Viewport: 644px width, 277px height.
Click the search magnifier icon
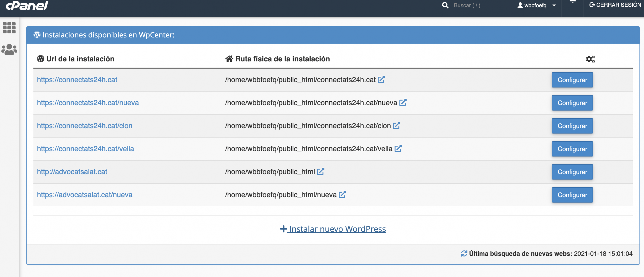[x=445, y=5]
